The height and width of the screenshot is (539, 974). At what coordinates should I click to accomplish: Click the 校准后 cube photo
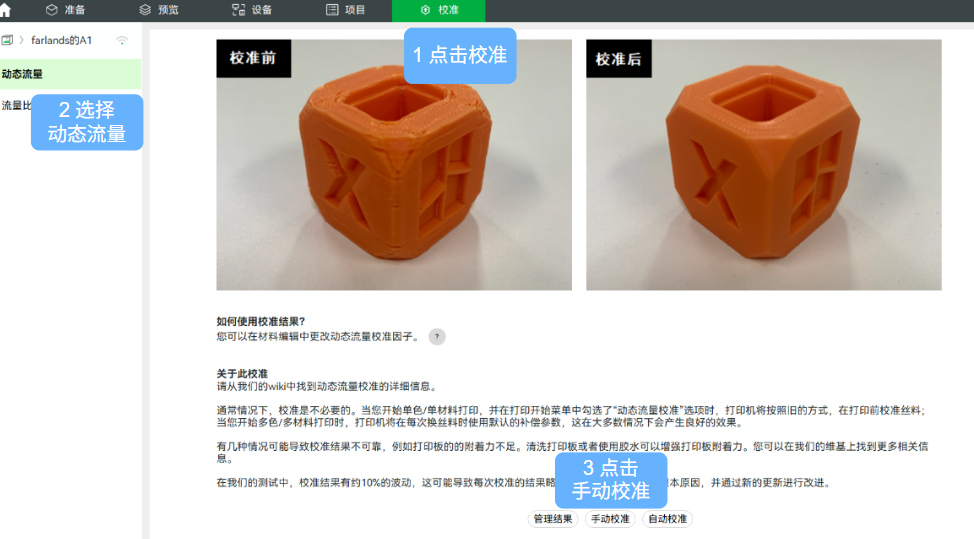click(763, 165)
